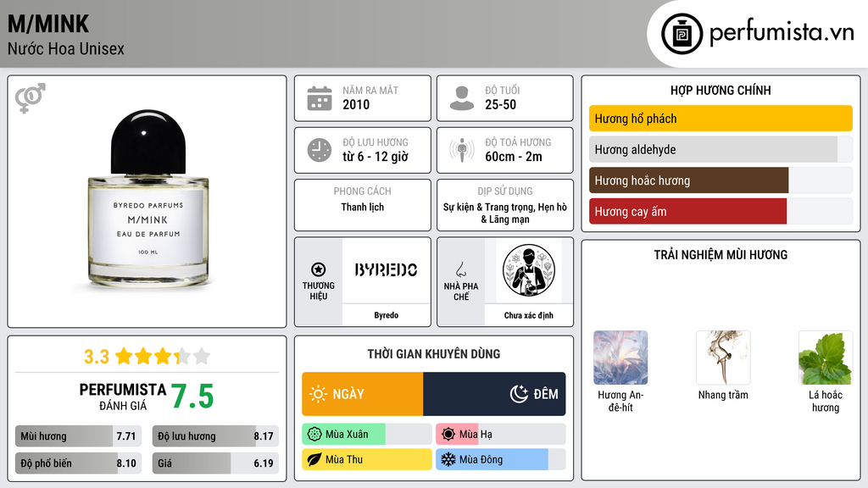Click the clock icon for longevity
This screenshot has height=488, width=868.
coord(320,150)
